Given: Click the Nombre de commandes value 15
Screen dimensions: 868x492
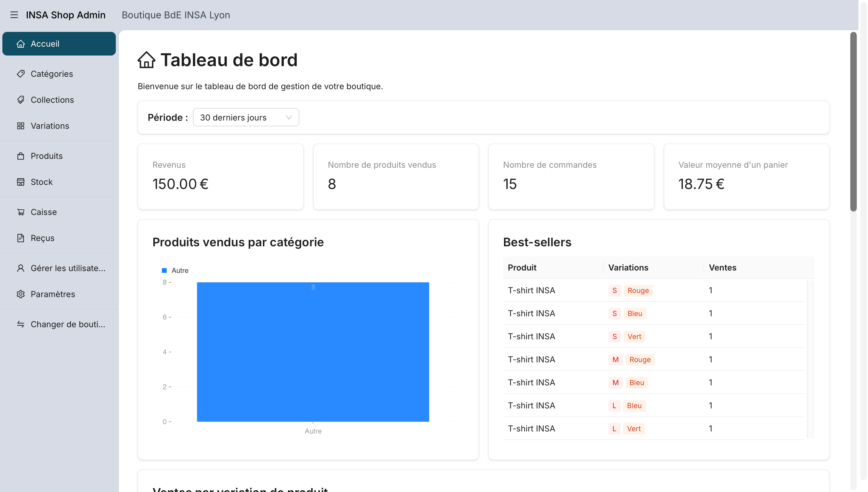Looking at the screenshot, I should [510, 184].
